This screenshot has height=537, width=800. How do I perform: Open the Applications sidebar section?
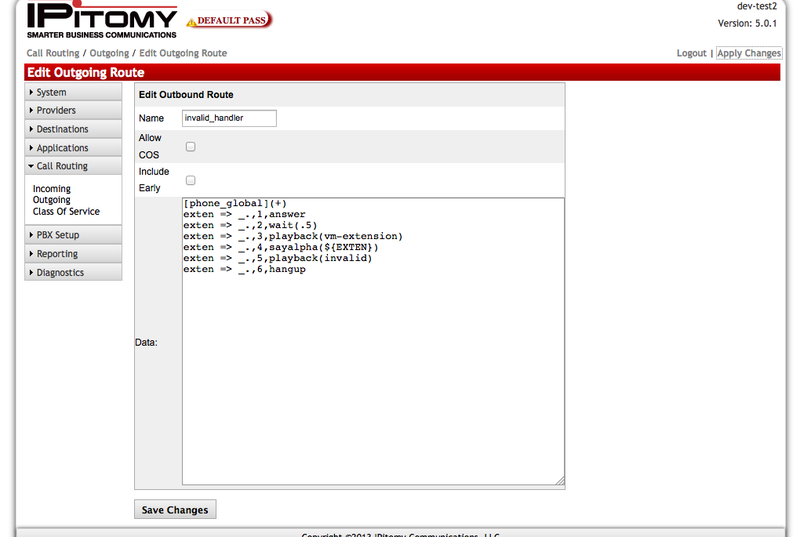pyautogui.click(x=73, y=148)
